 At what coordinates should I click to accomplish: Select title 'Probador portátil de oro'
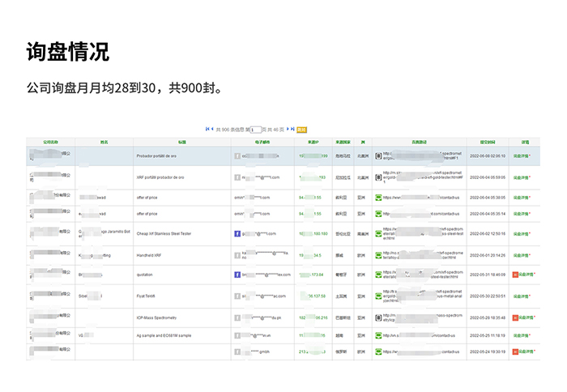(156, 156)
